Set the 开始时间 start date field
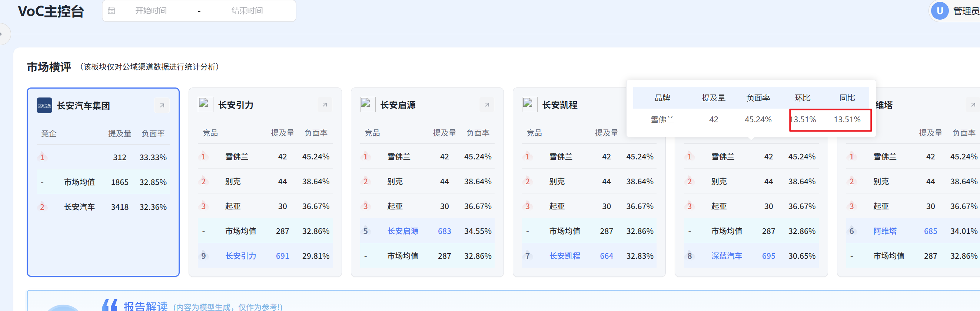980x311 pixels. pyautogui.click(x=151, y=11)
